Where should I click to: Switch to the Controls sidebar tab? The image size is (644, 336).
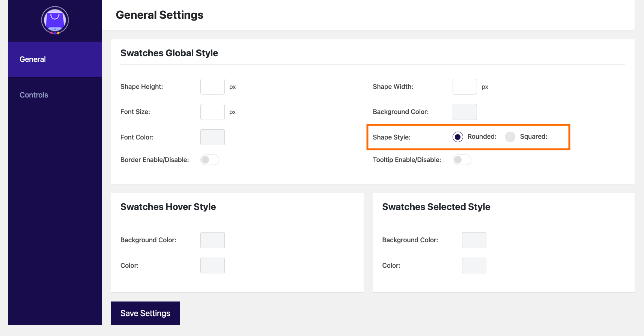55,95
